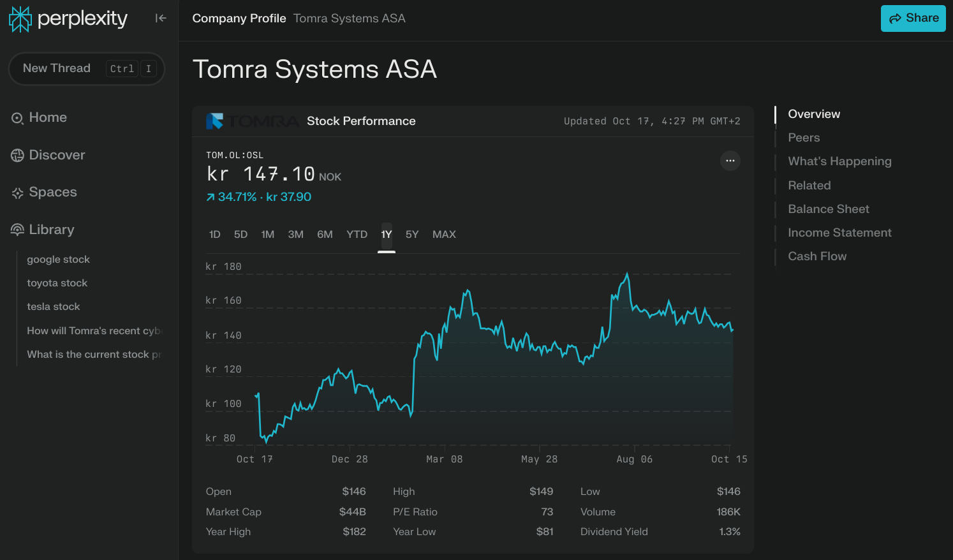
Task: Click the Tomra Systems ASA page heading
Action: tap(314, 69)
